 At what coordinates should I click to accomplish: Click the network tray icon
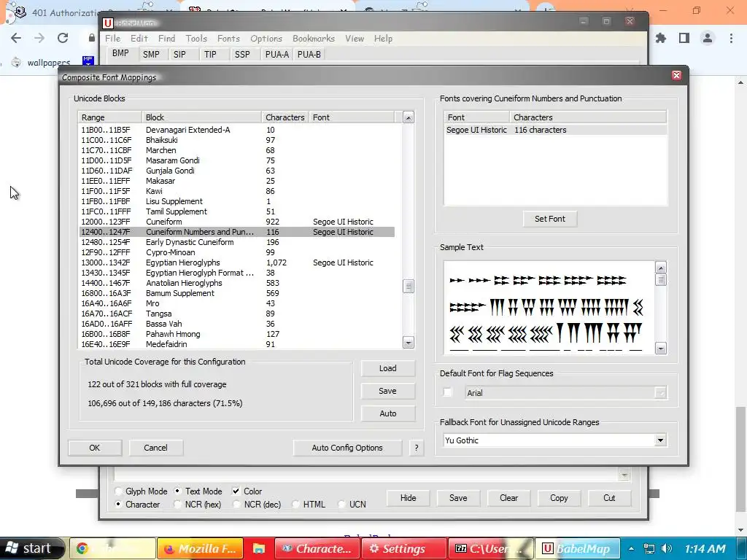(649, 548)
